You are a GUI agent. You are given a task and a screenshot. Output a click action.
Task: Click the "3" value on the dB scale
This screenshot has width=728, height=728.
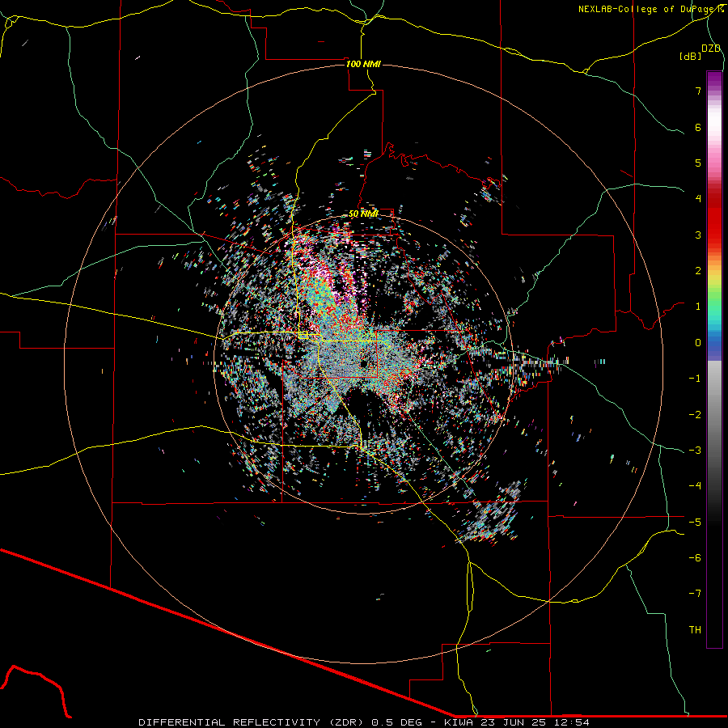pos(698,235)
